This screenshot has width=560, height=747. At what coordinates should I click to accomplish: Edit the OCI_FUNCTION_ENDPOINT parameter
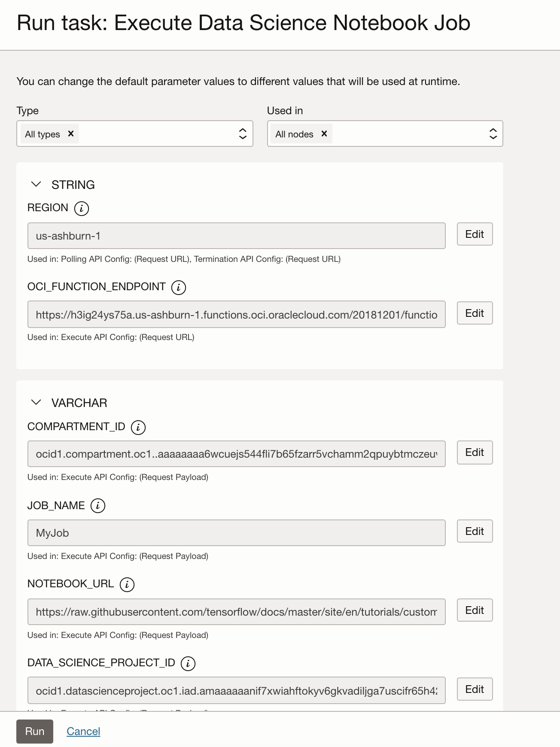pyautogui.click(x=475, y=313)
